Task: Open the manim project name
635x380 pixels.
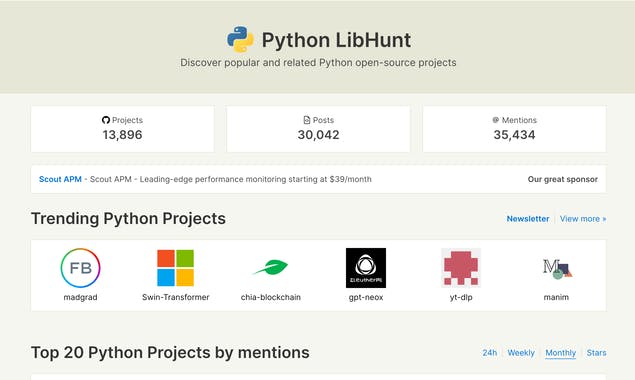Action: (556, 297)
